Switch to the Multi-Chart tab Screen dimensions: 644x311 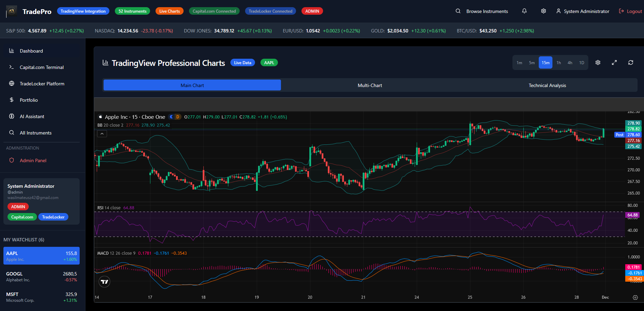click(370, 85)
